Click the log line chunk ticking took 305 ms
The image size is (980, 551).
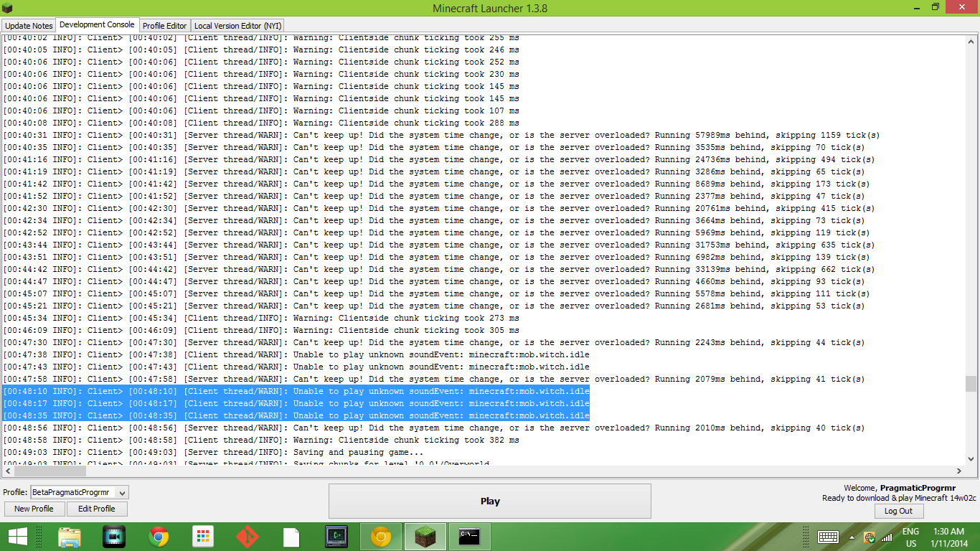[x=261, y=330]
